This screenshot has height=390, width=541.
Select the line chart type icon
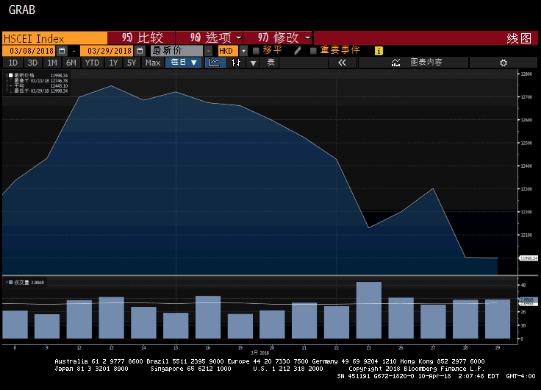pos(214,62)
